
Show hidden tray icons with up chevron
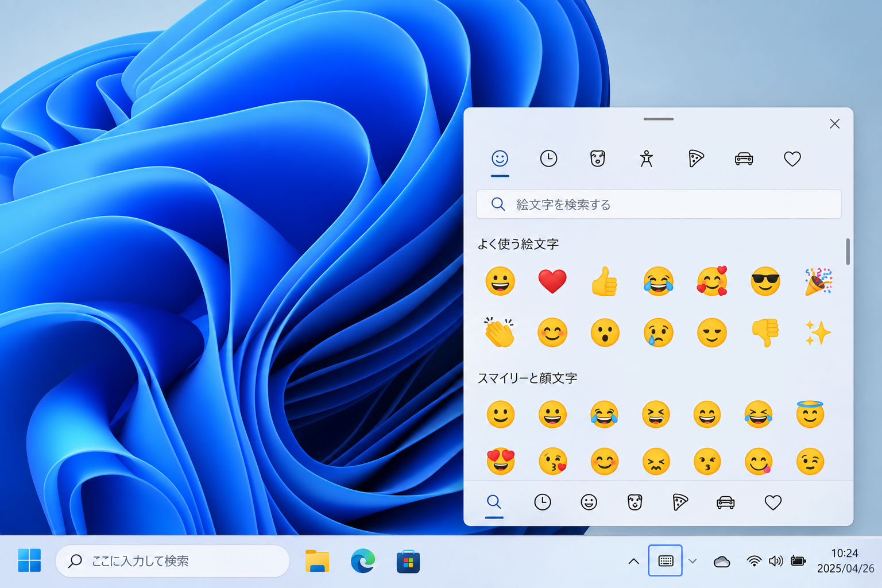(x=634, y=561)
